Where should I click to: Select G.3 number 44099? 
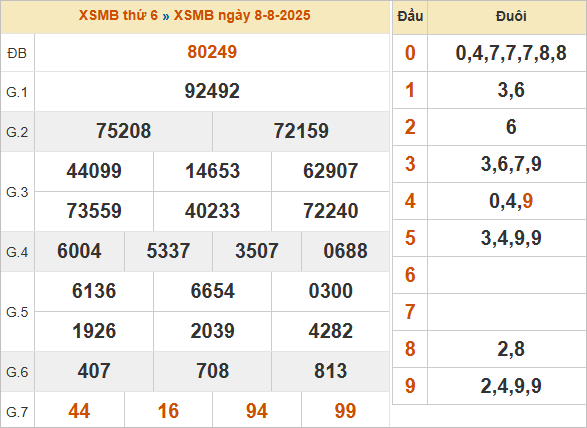(x=94, y=171)
